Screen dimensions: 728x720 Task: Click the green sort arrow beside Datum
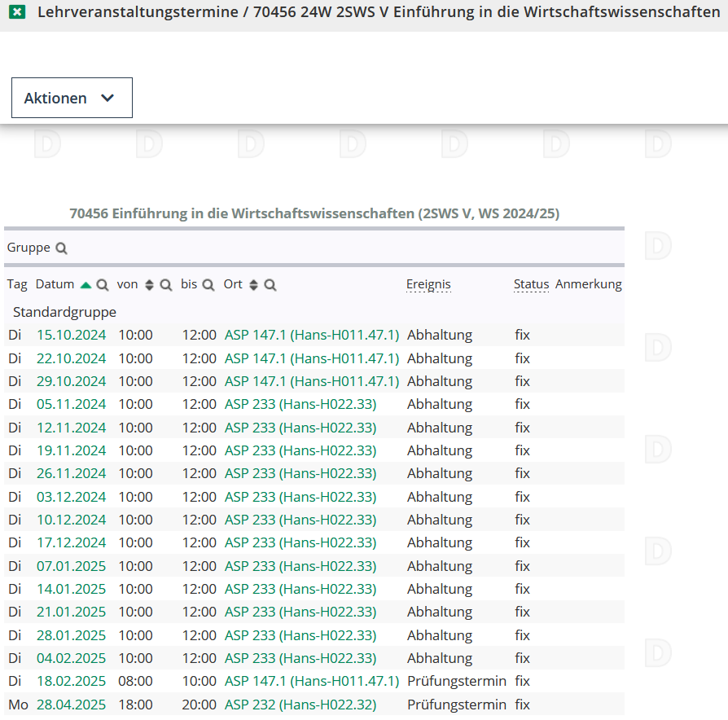click(x=86, y=285)
